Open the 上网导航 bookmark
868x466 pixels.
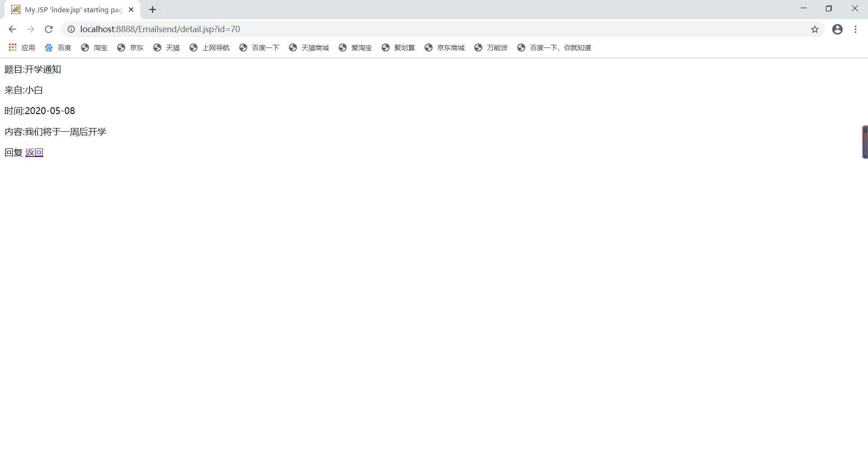click(x=209, y=48)
